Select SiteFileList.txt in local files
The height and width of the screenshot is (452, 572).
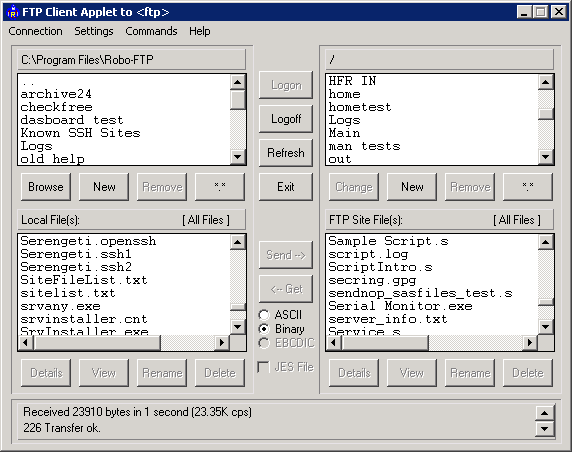click(124, 280)
